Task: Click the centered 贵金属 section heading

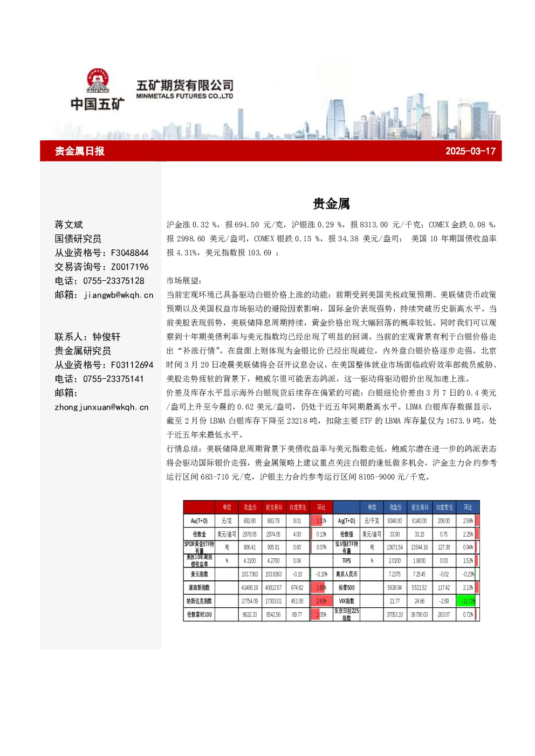Action: tap(331, 204)
